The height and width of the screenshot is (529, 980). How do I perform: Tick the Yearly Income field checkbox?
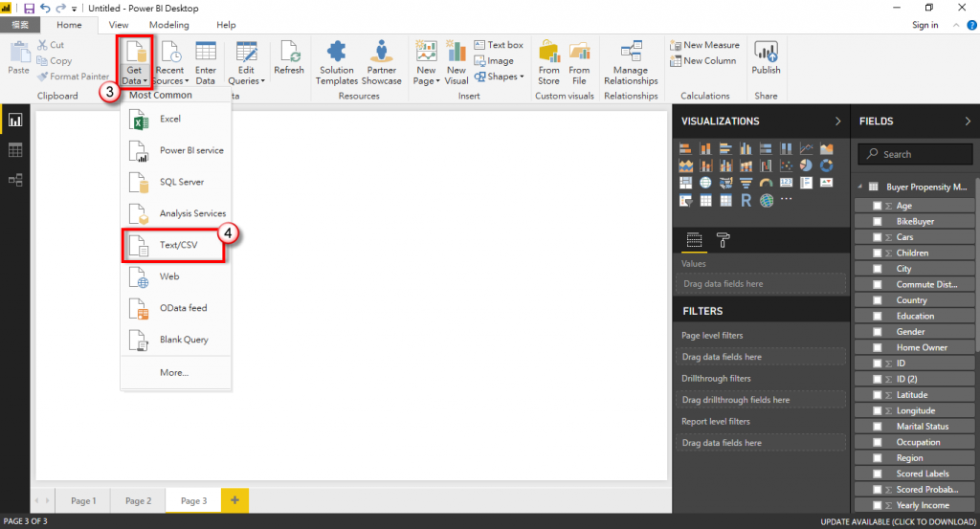(877, 505)
